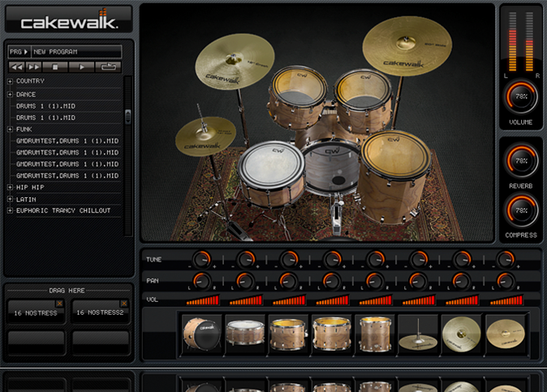
Task: Click the NEW PROGRAM name field
Action: (76, 52)
